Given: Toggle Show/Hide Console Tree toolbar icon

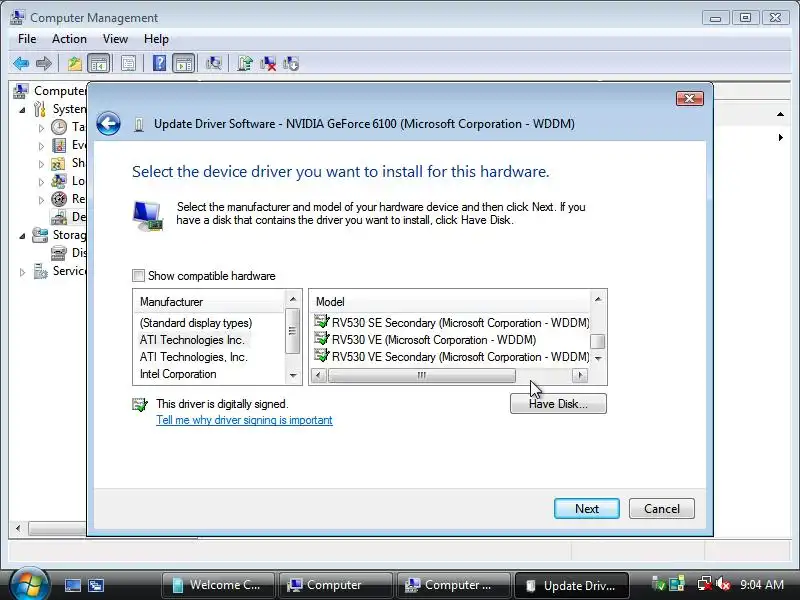Looking at the screenshot, I should (98, 64).
